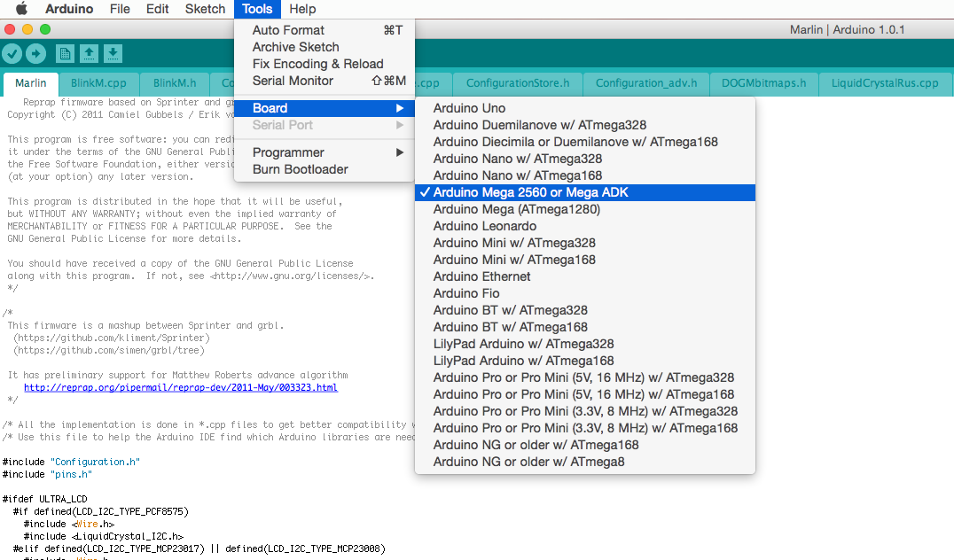954x560 pixels.
Task: Switch to the Configuration_adv.h tab
Action: pos(646,83)
